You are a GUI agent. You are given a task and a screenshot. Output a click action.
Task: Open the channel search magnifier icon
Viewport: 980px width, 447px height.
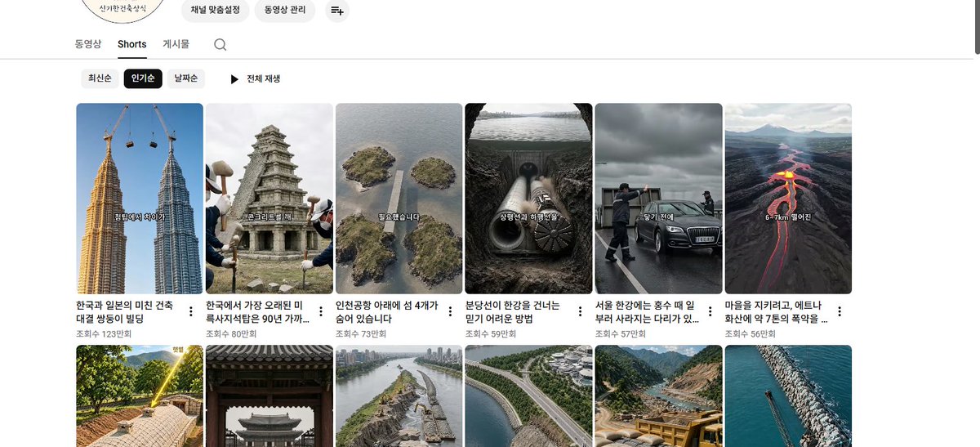[220, 44]
